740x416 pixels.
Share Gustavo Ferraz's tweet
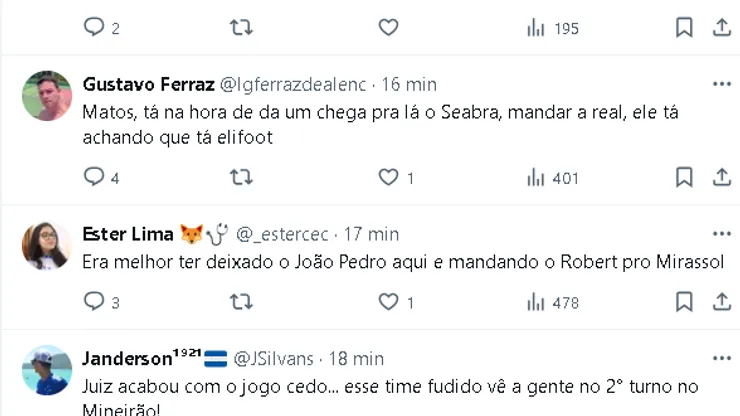[x=722, y=177]
